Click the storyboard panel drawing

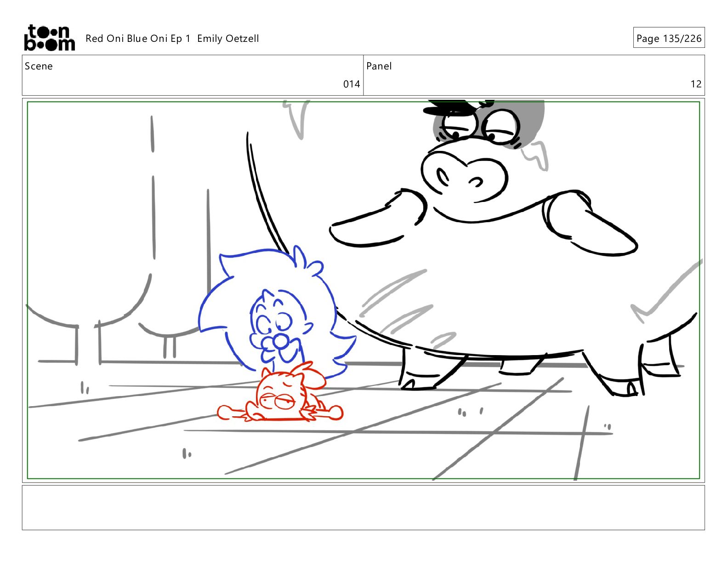pyautogui.click(x=364, y=290)
